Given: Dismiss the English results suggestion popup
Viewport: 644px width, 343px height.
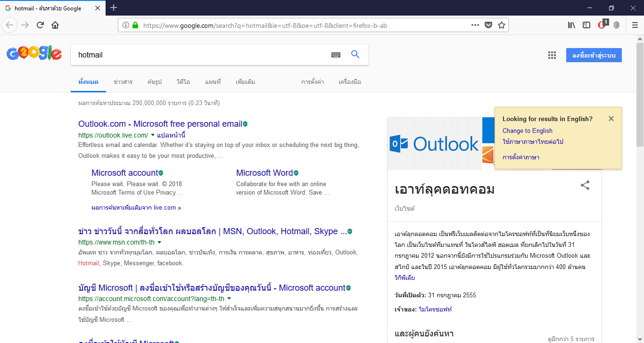Looking at the screenshot, I should (x=611, y=118).
